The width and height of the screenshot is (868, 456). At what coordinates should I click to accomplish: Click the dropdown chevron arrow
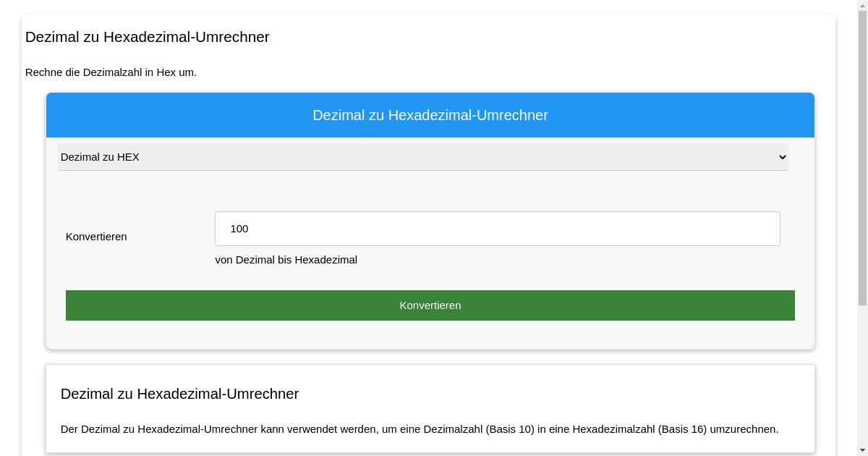(781, 157)
